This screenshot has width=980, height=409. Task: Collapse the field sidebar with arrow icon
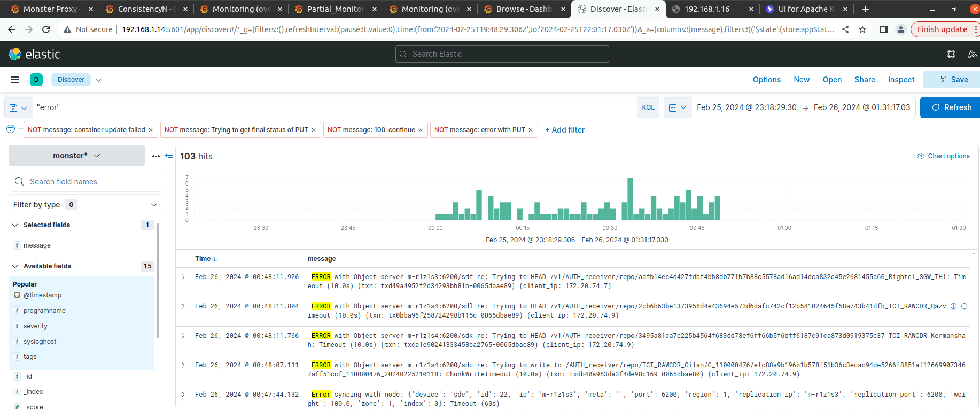(x=169, y=156)
